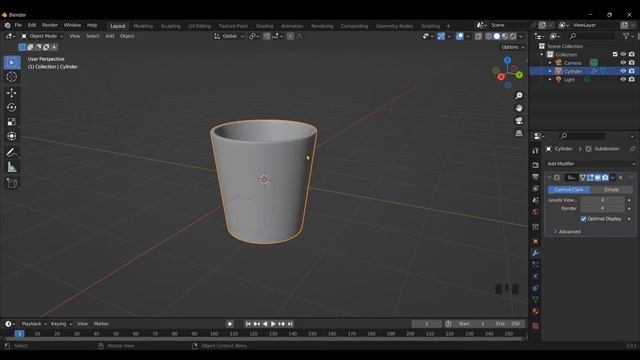
Task: Select Simple subdivision type
Action: 611,190
